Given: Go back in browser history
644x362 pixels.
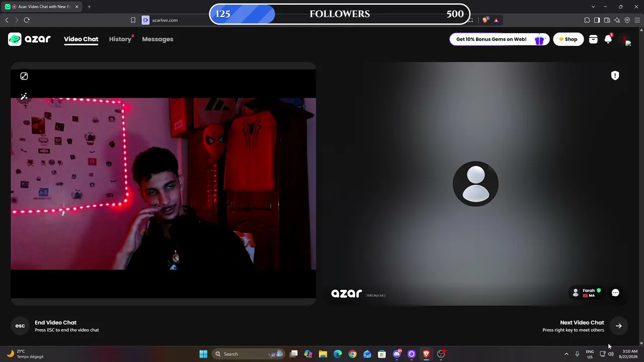Looking at the screenshot, I should (7, 20).
